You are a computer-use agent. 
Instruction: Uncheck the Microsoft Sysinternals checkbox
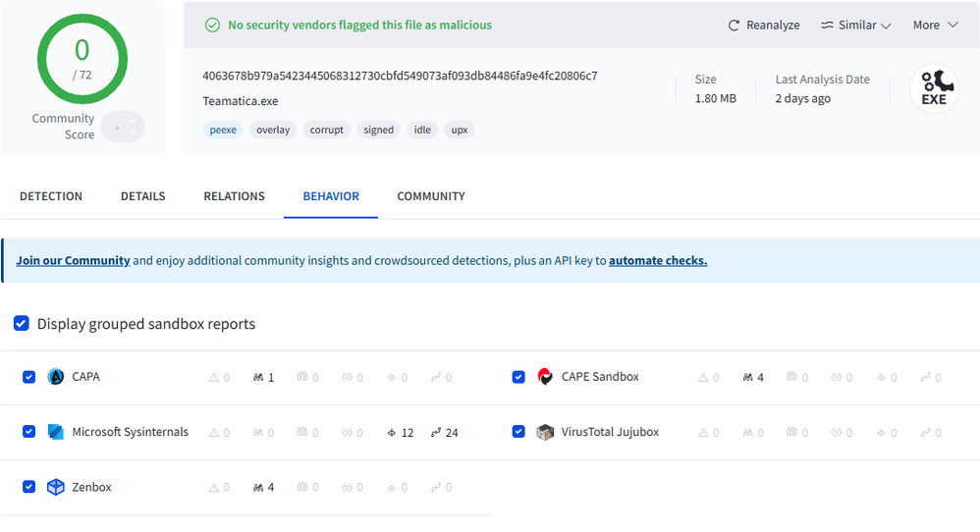[x=28, y=432]
